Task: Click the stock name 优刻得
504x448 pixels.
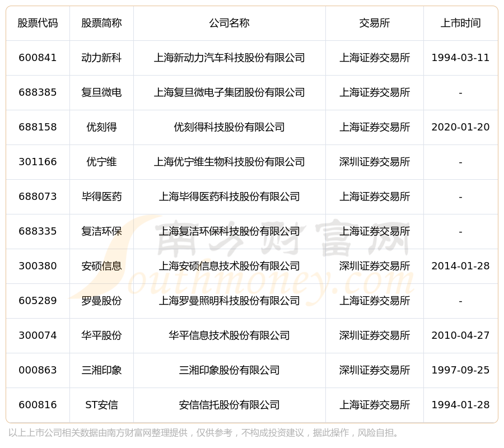Action: [101, 127]
